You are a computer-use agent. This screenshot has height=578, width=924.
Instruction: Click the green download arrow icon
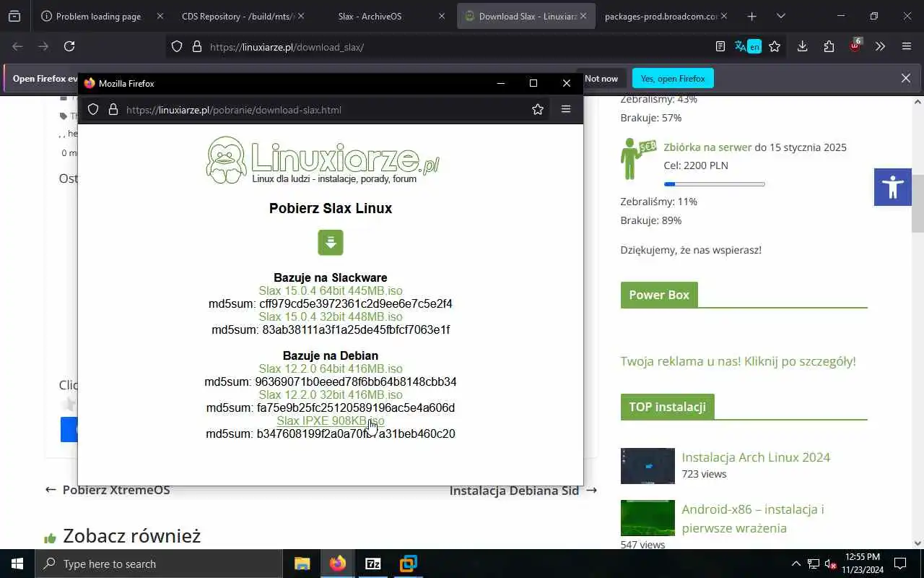coord(331,243)
